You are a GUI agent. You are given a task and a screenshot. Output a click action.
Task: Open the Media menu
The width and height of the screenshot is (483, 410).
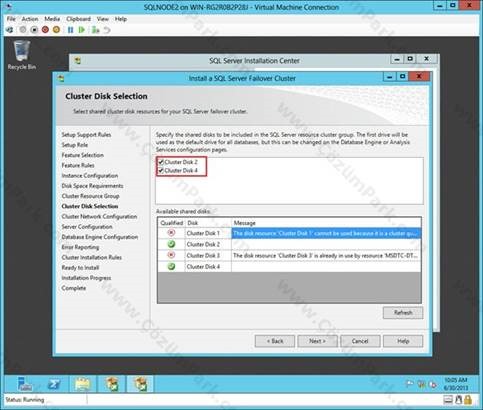52,19
